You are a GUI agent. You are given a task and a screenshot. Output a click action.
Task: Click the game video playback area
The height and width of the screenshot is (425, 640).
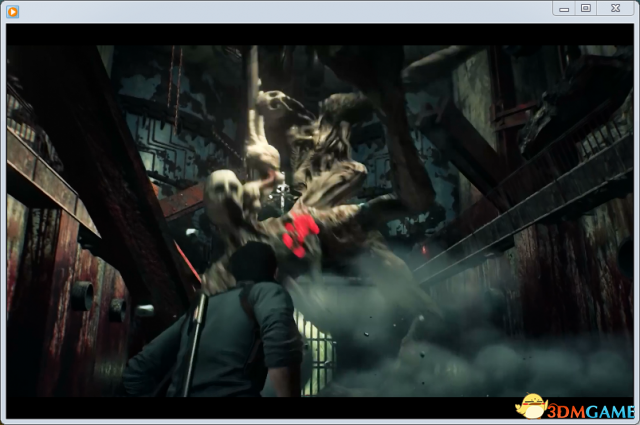320,221
